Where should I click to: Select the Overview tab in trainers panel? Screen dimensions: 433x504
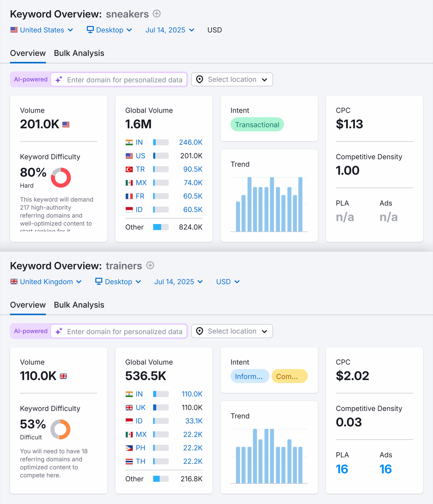pos(28,305)
